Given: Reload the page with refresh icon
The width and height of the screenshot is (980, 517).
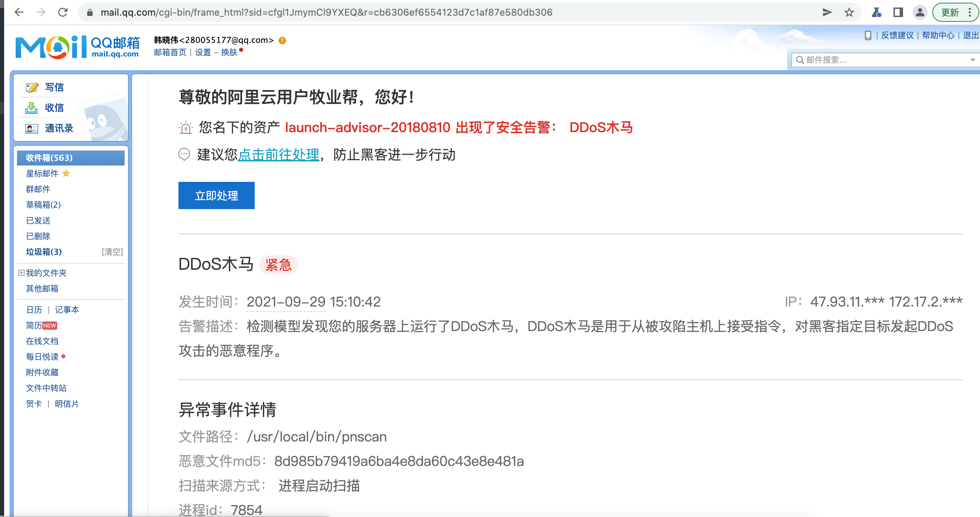Looking at the screenshot, I should pyautogui.click(x=63, y=12).
